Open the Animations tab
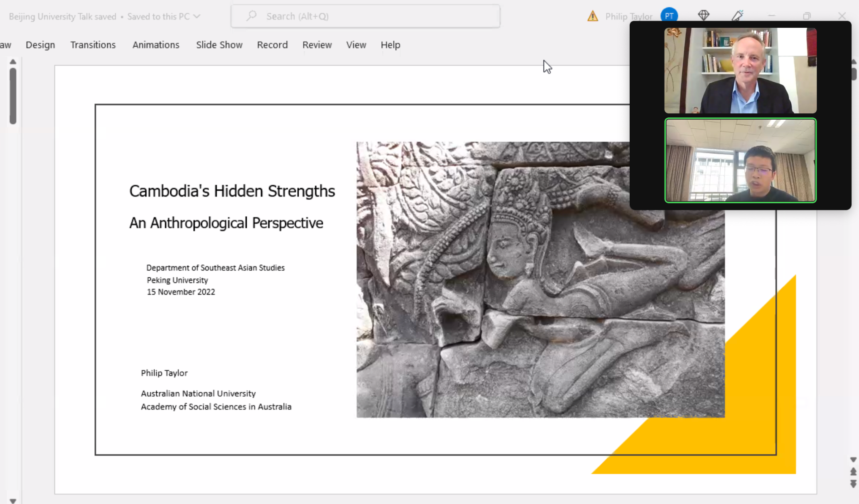The height and width of the screenshot is (504, 859). 156,45
